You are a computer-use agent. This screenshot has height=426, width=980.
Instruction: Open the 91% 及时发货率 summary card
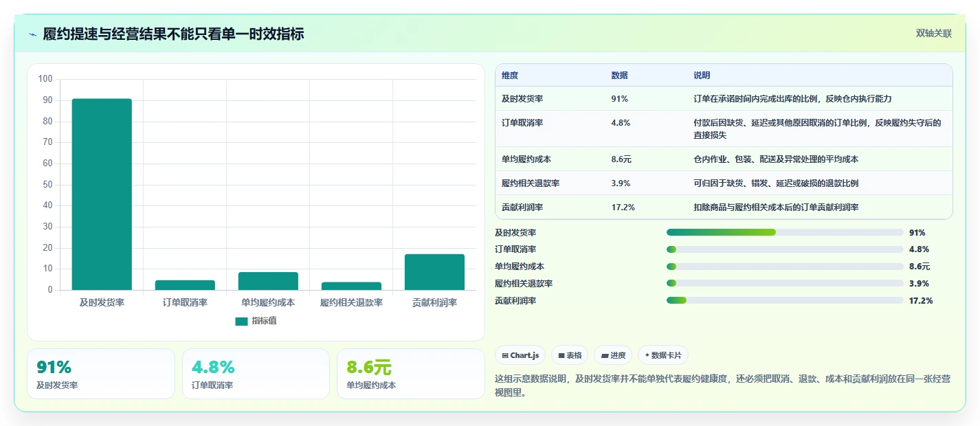[x=101, y=374]
